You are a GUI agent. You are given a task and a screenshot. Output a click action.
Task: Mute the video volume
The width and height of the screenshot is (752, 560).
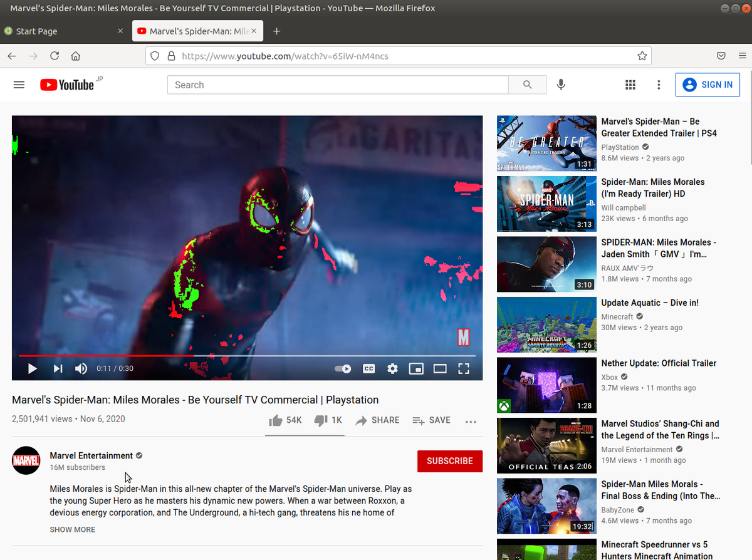tap(81, 369)
